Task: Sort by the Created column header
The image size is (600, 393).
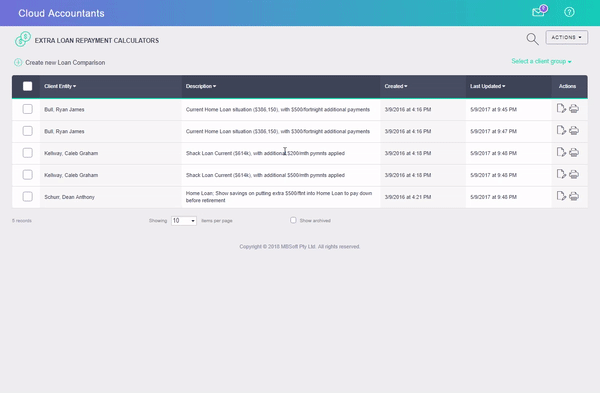Action: pyautogui.click(x=396, y=86)
